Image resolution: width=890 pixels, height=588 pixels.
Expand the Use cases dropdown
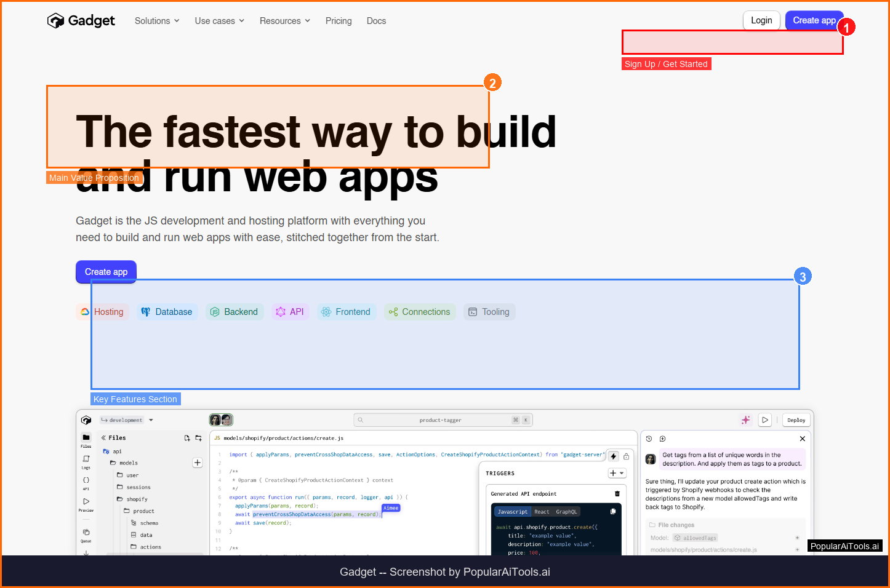(x=219, y=21)
